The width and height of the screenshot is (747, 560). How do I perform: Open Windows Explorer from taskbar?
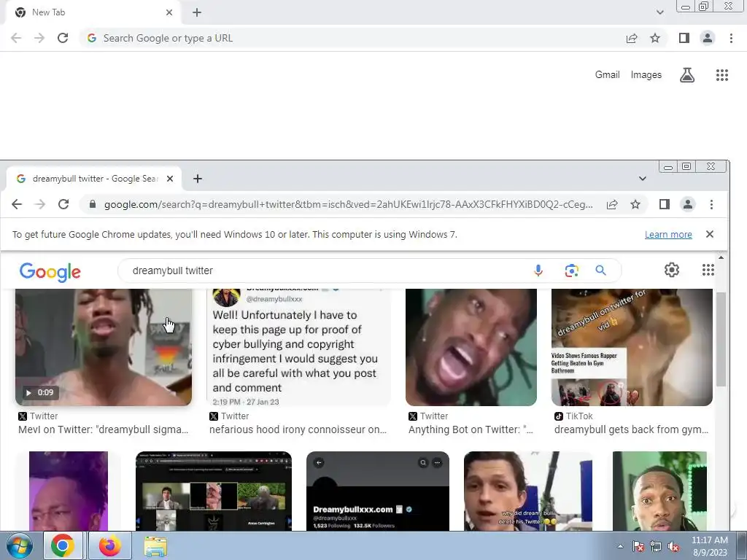tap(155, 546)
